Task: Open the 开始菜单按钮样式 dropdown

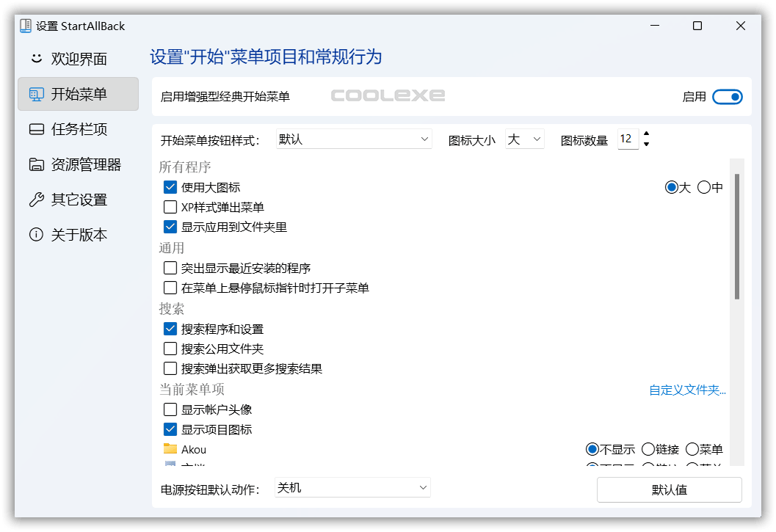Action: pos(354,139)
